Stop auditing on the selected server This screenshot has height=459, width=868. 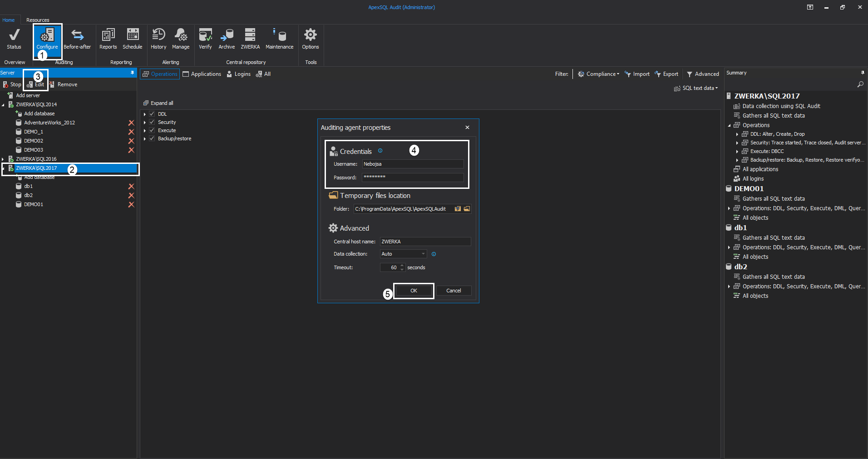pos(12,84)
